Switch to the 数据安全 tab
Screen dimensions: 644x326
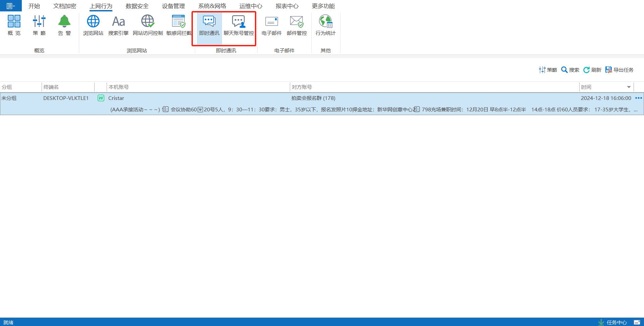click(137, 6)
